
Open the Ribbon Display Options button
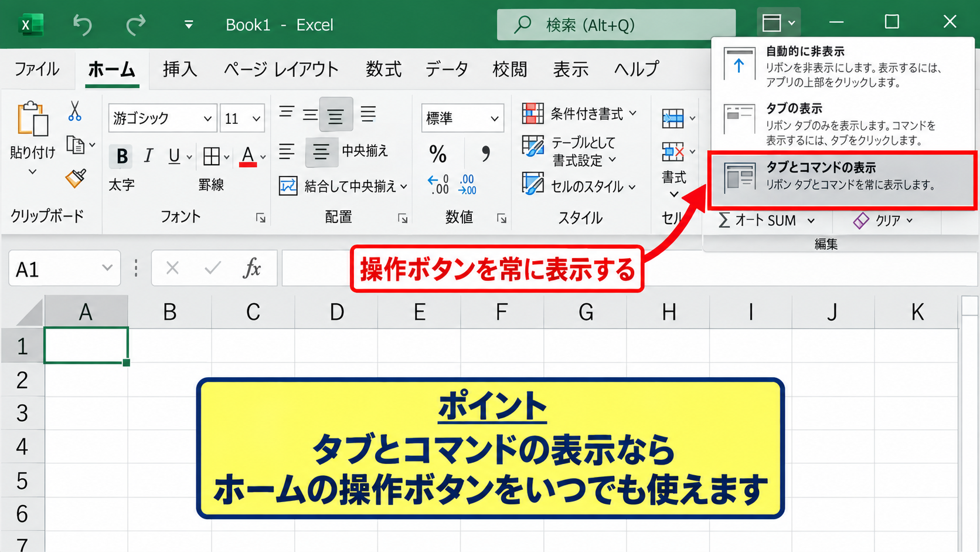(x=778, y=23)
